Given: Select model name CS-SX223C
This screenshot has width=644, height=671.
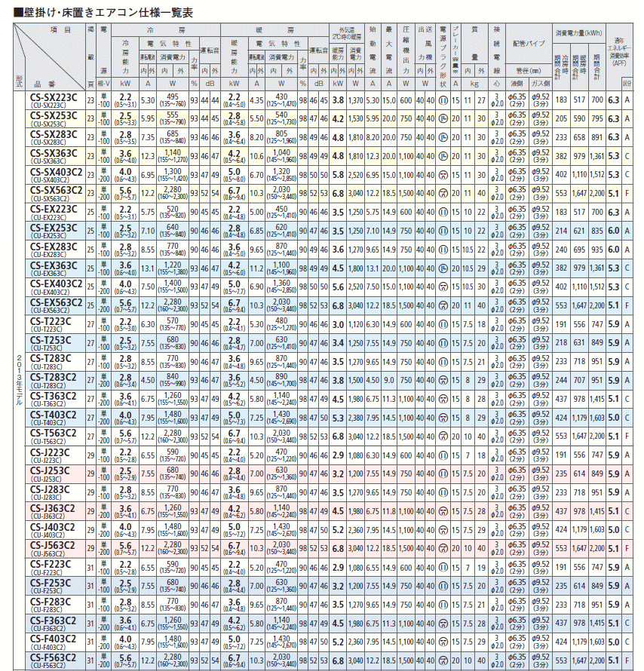Looking at the screenshot, I should (x=54, y=97).
